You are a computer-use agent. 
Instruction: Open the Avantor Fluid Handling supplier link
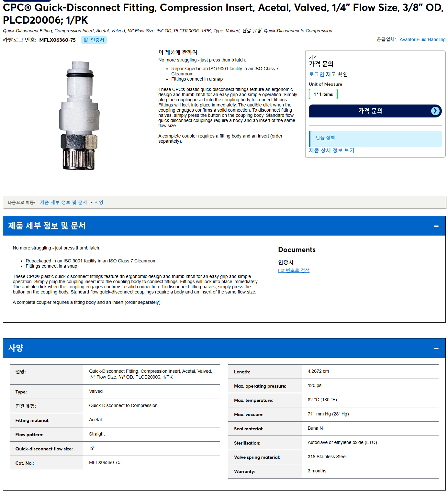tap(422, 39)
